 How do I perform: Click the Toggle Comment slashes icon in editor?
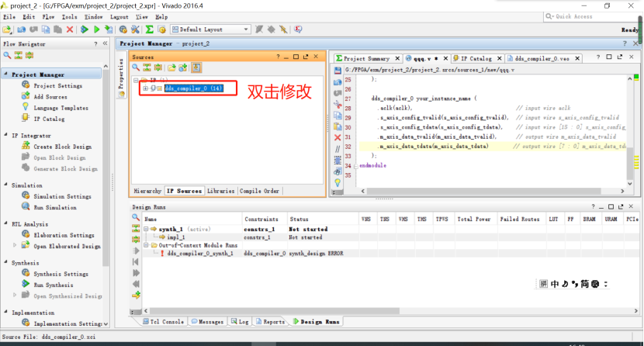pyautogui.click(x=338, y=149)
